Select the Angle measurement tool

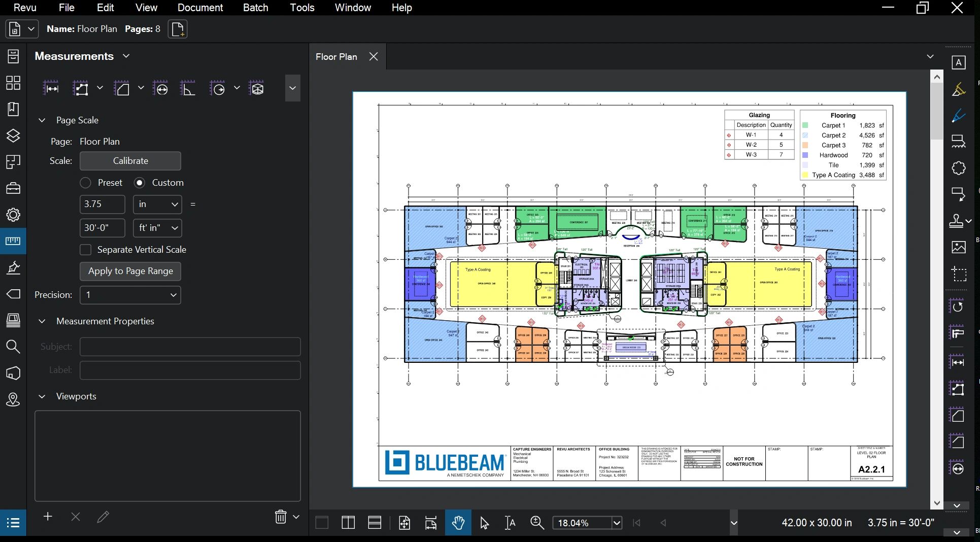188,88
